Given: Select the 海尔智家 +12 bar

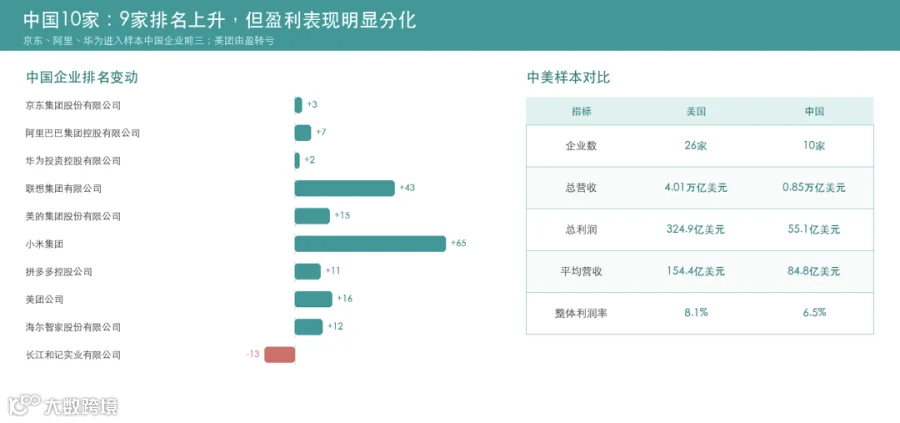Looking at the screenshot, I should click(309, 327).
